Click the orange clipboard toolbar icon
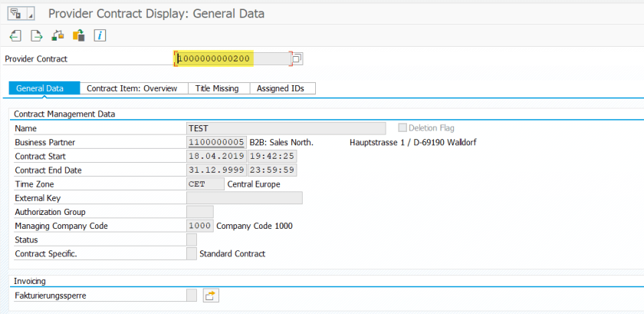 pos(78,35)
